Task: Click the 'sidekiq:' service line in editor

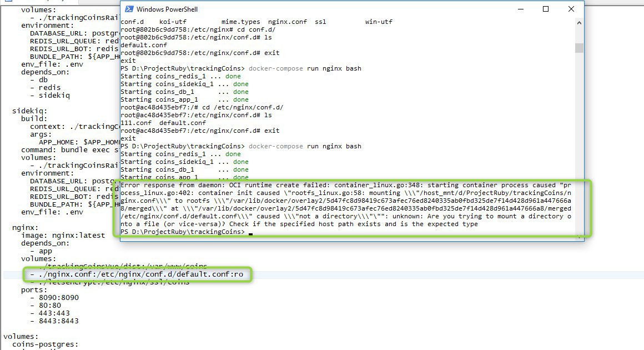Action: [x=29, y=111]
